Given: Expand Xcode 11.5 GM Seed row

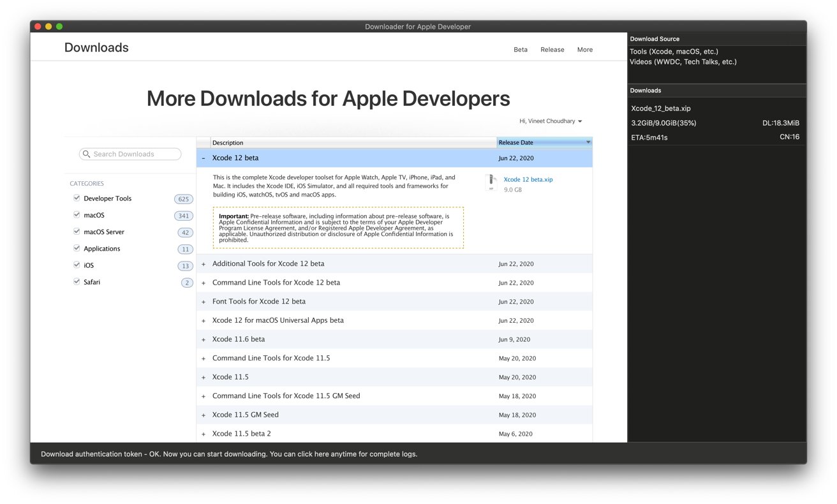Looking at the screenshot, I should (x=204, y=415).
